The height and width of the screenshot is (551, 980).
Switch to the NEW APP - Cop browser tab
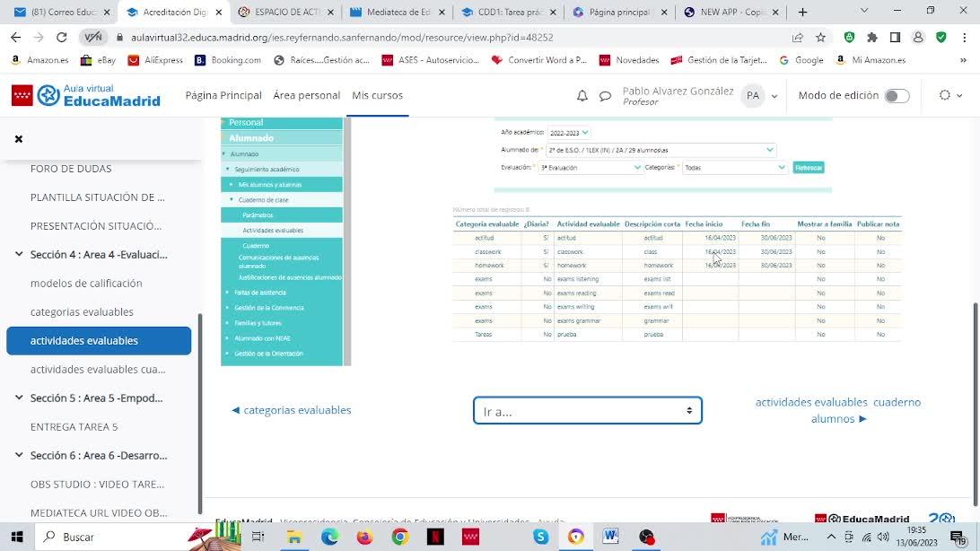pos(732,12)
